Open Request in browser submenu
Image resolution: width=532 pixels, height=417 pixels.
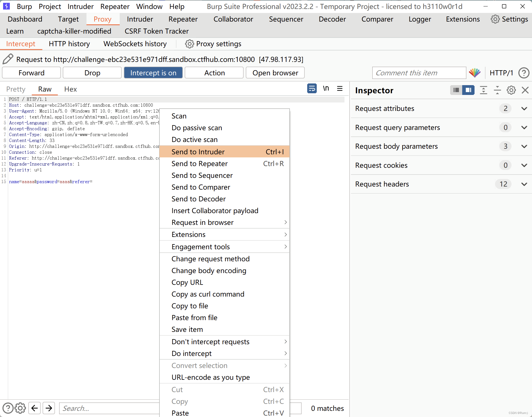pos(225,222)
